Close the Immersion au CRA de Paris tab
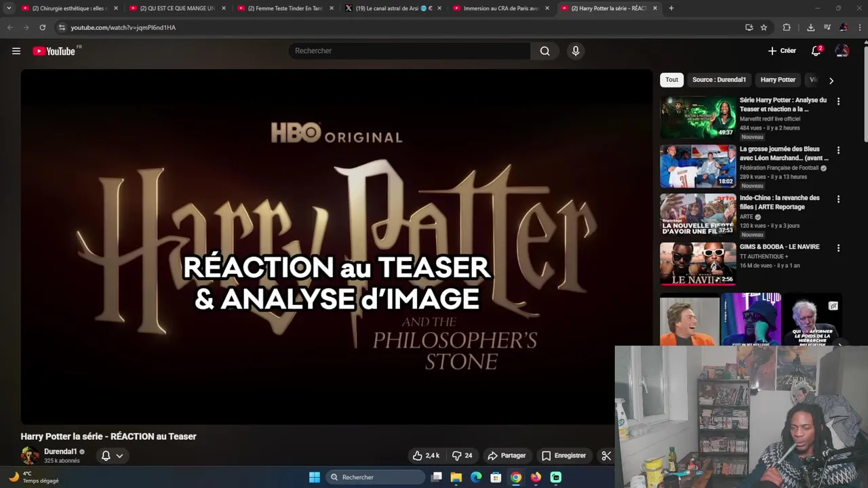Screen dimensions: 868x488 click(x=547, y=8)
